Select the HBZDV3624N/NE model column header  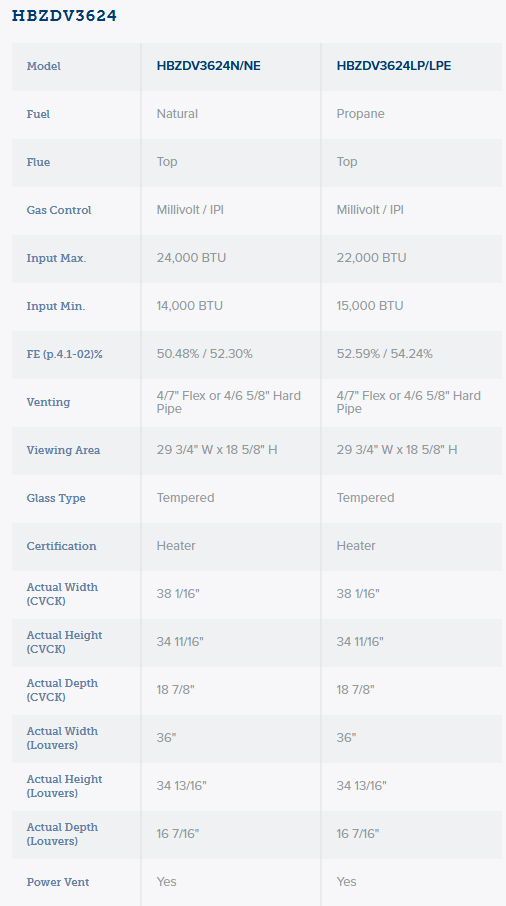pyautogui.click(x=209, y=66)
